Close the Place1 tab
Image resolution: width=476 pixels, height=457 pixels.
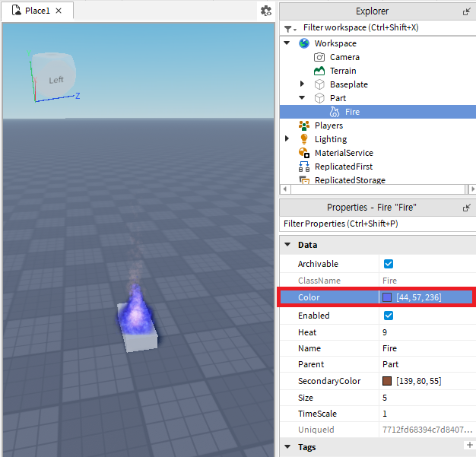59,11
